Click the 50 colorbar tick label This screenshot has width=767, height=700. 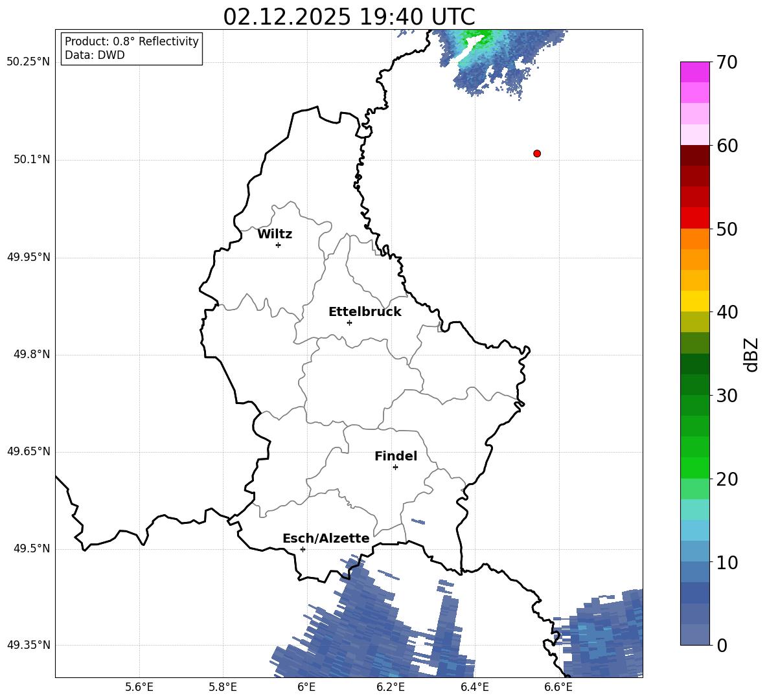727,229
